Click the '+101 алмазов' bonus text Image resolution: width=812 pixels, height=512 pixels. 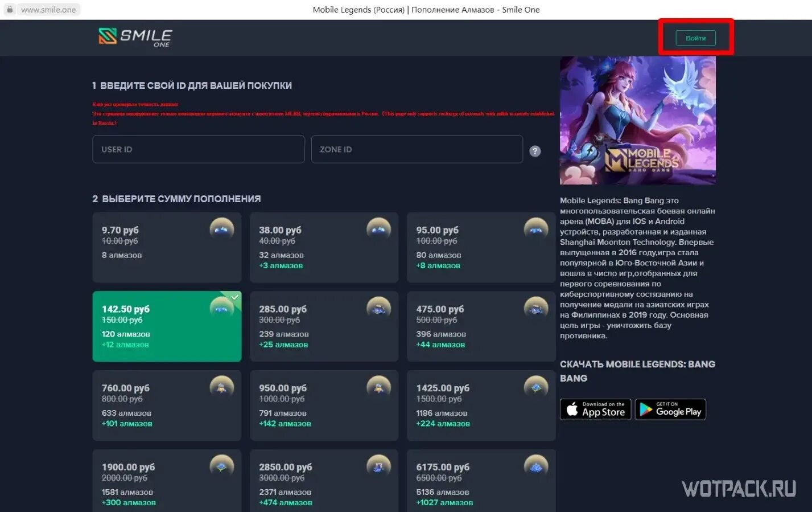127,424
